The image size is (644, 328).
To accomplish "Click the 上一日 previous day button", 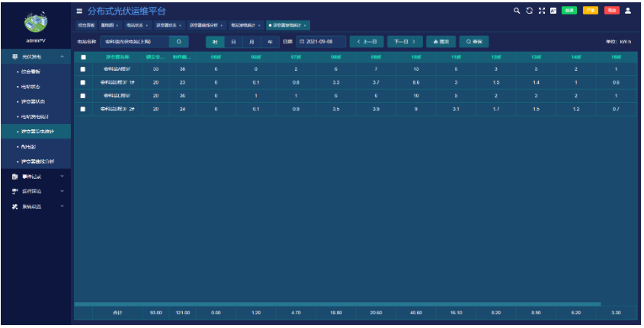I will click(366, 41).
